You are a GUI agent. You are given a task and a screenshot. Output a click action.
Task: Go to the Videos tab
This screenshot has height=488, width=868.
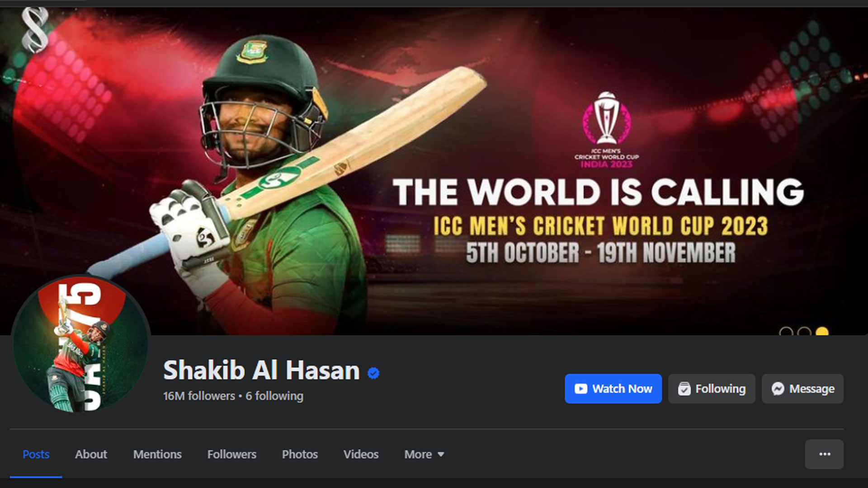[x=361, y=454]
